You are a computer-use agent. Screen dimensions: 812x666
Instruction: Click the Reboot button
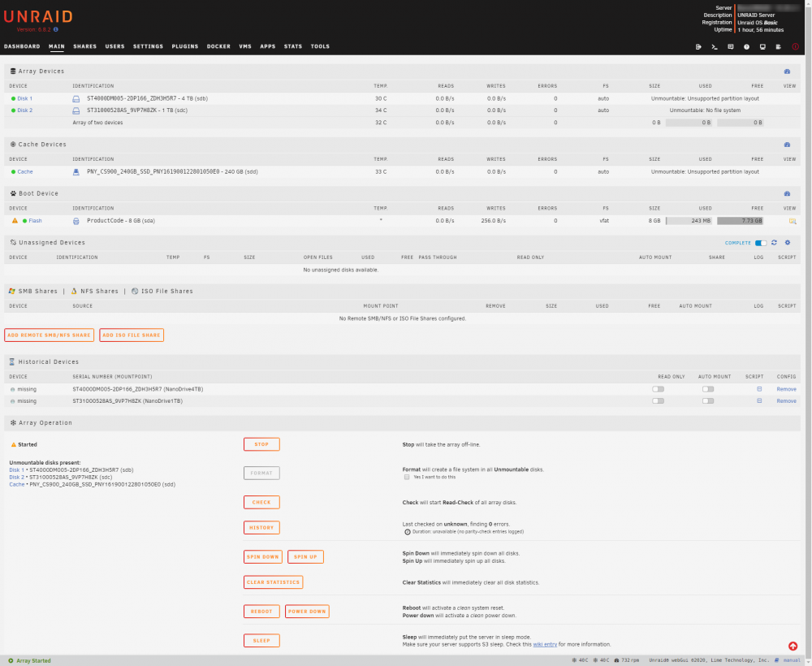click(x=261, y=611)
